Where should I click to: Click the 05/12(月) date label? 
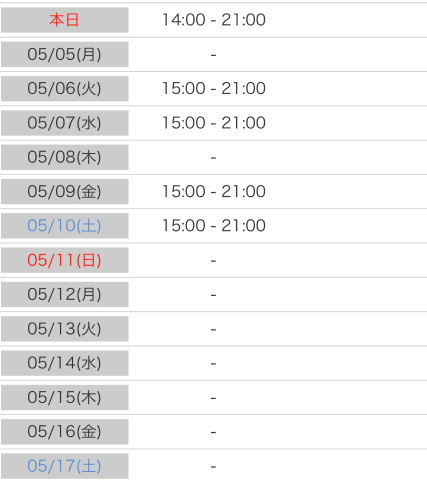[65, 295]
